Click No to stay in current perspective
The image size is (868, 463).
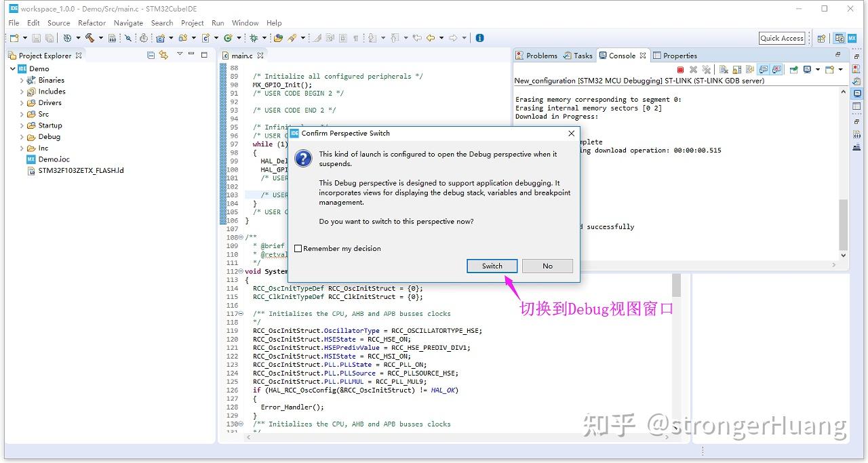tap(547, 266)
